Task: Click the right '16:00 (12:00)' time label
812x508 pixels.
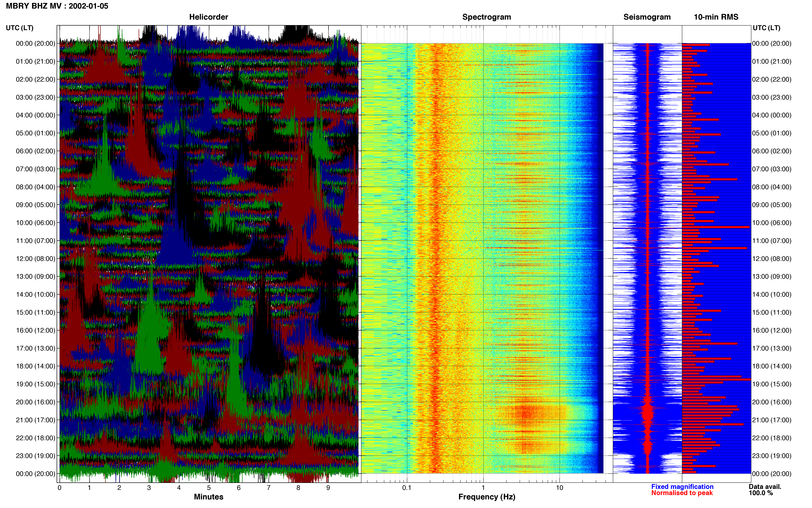Action: click(x=772, y=330)
